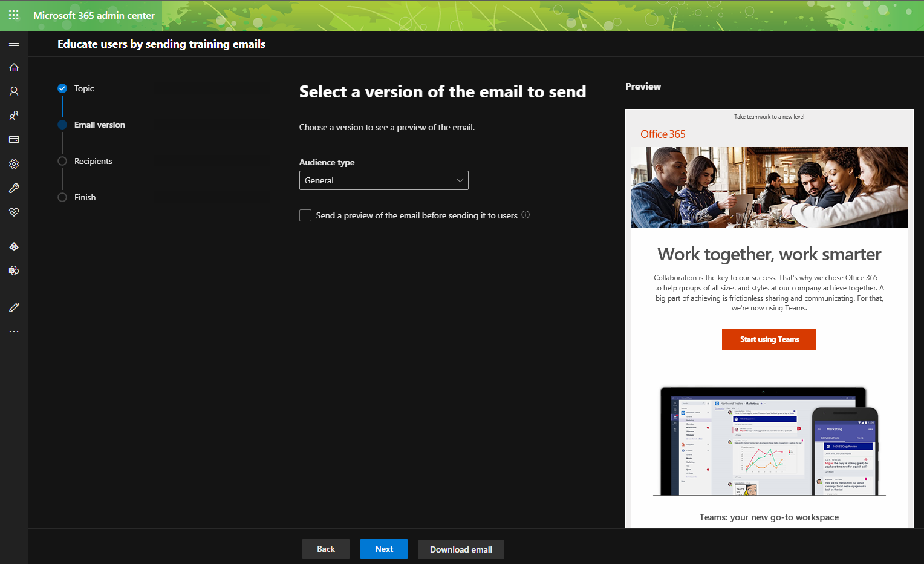Viewport: 924px width, 564px height.
Task: Show all with the ellipsis icon
Action: tap(14, 332)
